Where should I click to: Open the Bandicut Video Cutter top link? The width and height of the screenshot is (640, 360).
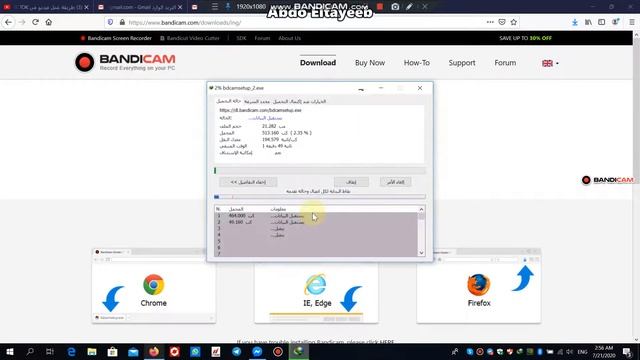click(x=189, y=38)
